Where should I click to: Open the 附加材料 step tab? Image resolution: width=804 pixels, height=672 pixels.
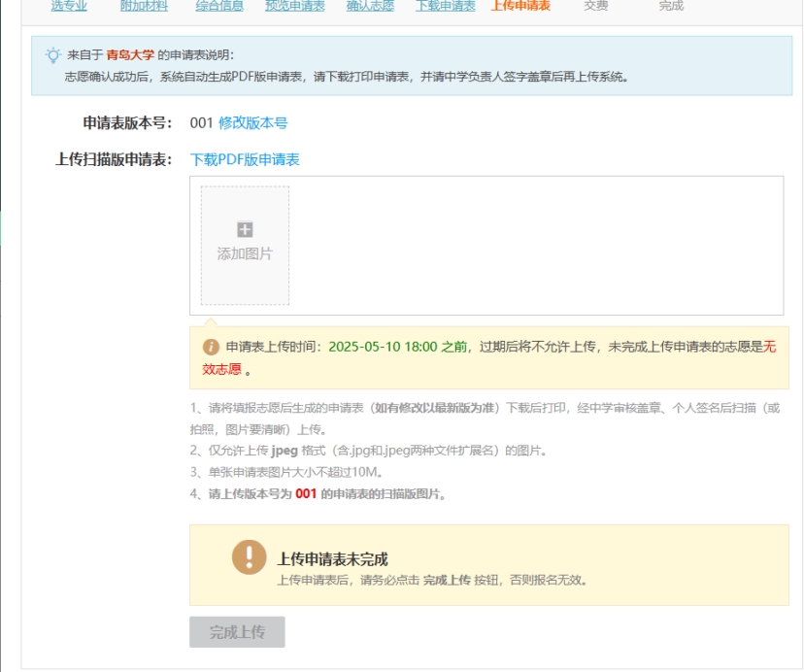pyautogui.click(x=144, y=6)
